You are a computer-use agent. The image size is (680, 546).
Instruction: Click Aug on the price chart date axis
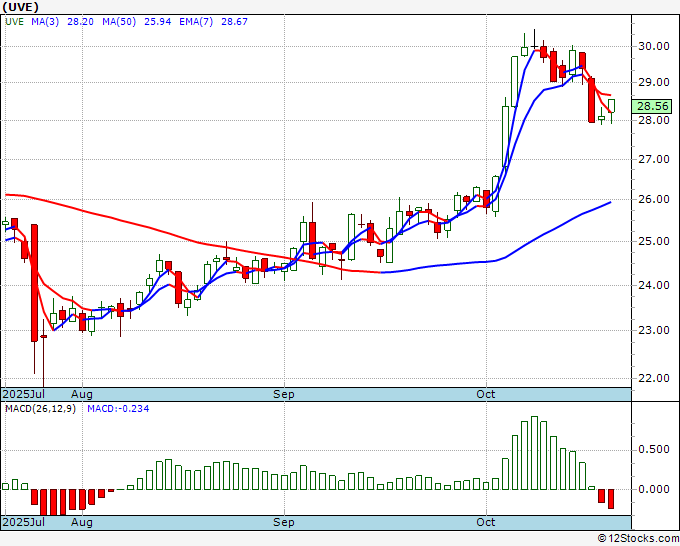point(82,394)
